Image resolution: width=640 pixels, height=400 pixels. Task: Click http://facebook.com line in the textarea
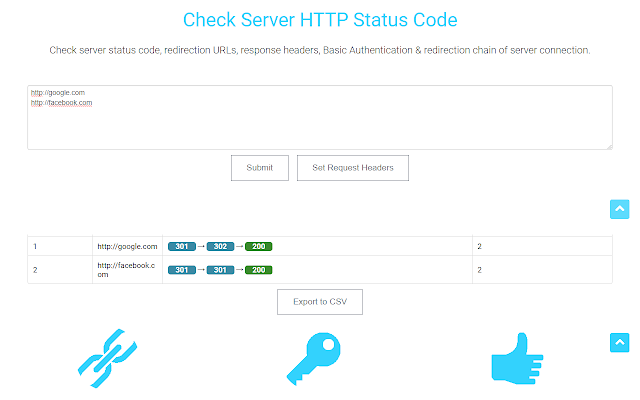pos(62,102)
